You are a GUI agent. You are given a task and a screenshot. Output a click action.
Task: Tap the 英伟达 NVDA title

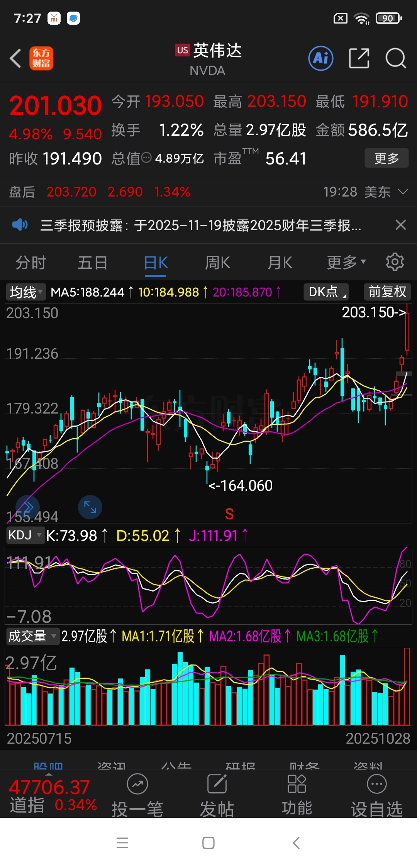tap(208, 59)
